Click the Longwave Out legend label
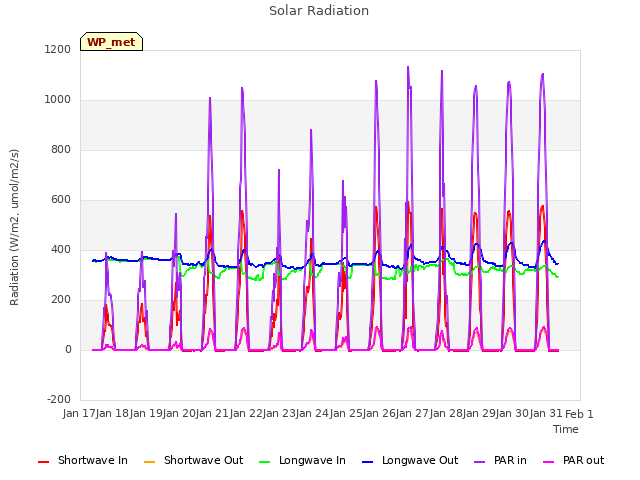The image size is (640, 480). 420,460
